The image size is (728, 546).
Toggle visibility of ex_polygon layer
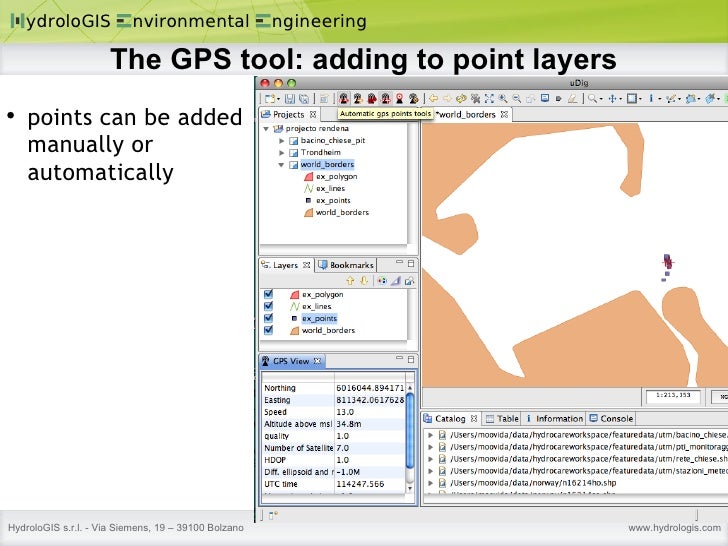[x=268, y=295]
